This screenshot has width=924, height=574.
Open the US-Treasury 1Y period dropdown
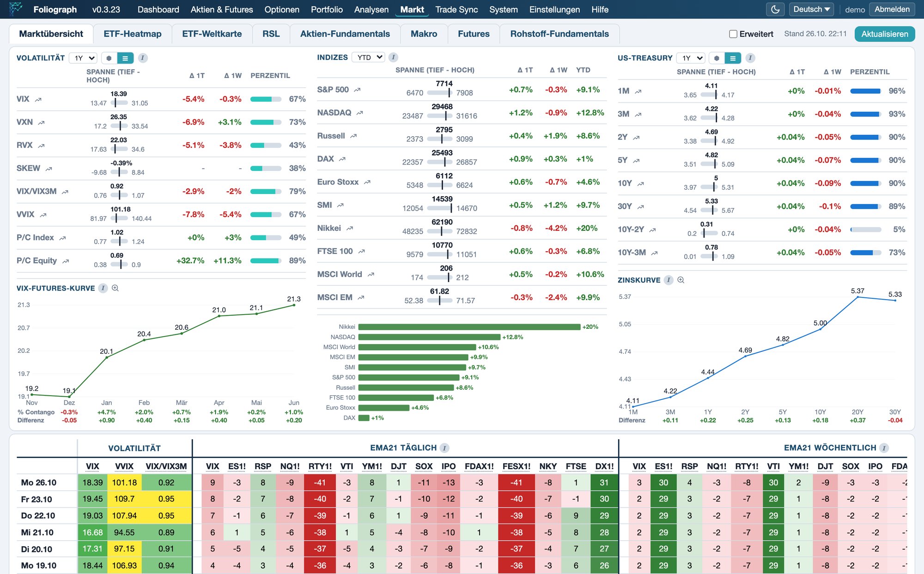point(691,58)
